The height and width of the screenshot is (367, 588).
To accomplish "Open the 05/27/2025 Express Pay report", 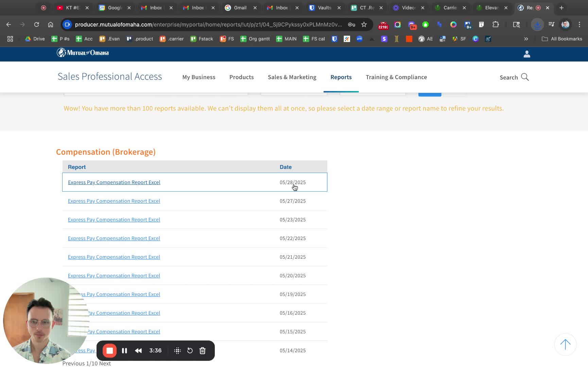I will (114, 201).
